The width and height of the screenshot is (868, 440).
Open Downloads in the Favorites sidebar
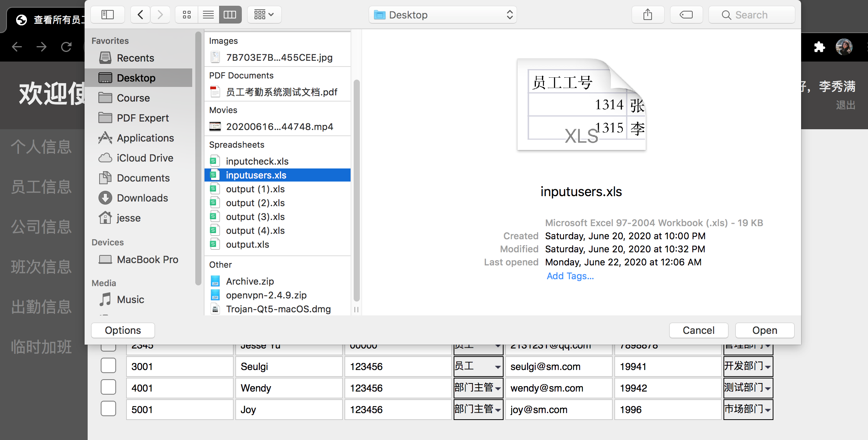(142, 198)
